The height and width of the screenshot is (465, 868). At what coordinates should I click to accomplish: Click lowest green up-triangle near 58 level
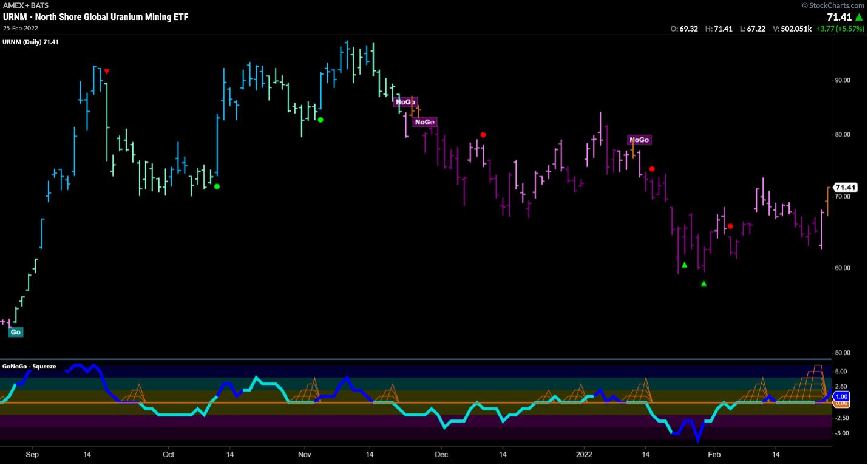tap(704, 283)
